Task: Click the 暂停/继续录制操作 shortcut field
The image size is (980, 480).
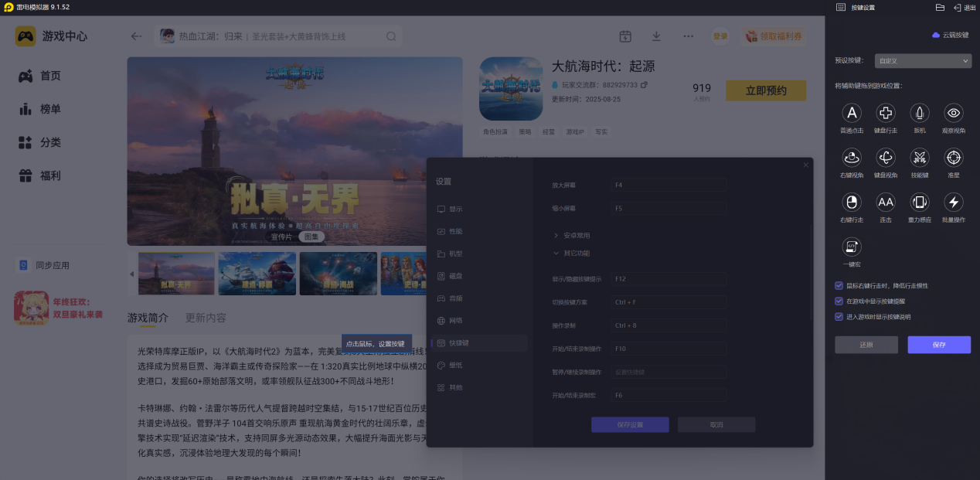Action: coord(668,372)
